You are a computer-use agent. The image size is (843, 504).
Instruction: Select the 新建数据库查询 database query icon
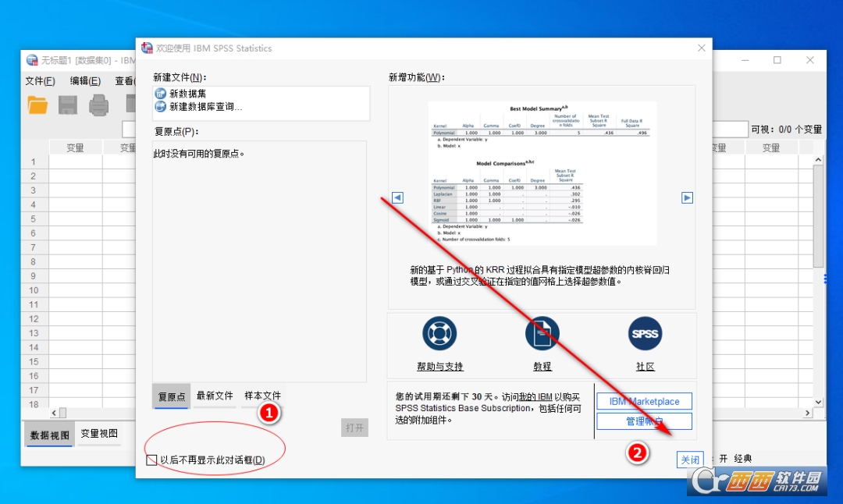[160, 106]
